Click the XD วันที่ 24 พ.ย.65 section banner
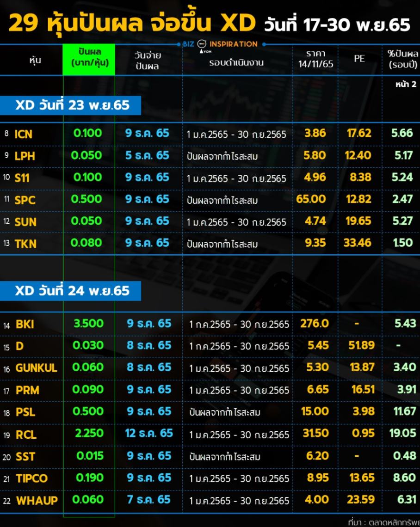 [x=72, y=291]
